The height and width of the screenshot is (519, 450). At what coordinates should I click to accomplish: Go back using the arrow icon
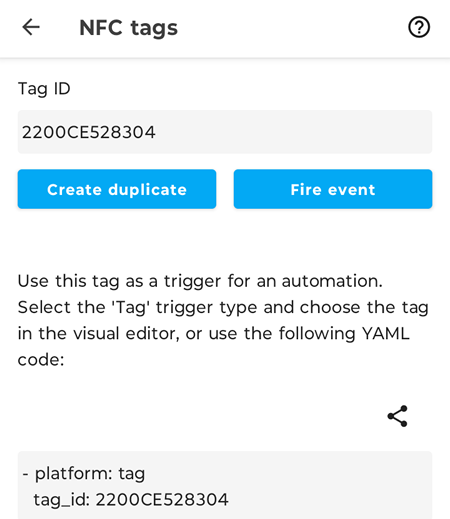pos(31,27)
